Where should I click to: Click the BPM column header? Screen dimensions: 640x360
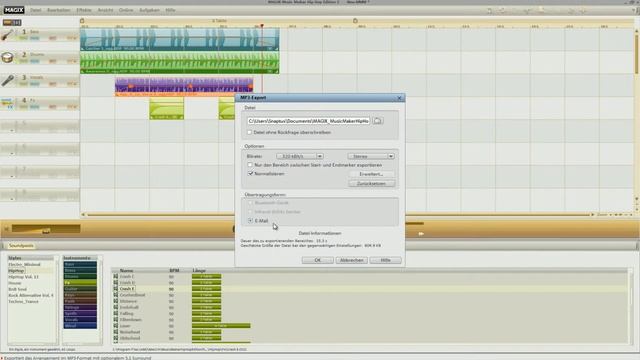(174, 271)
